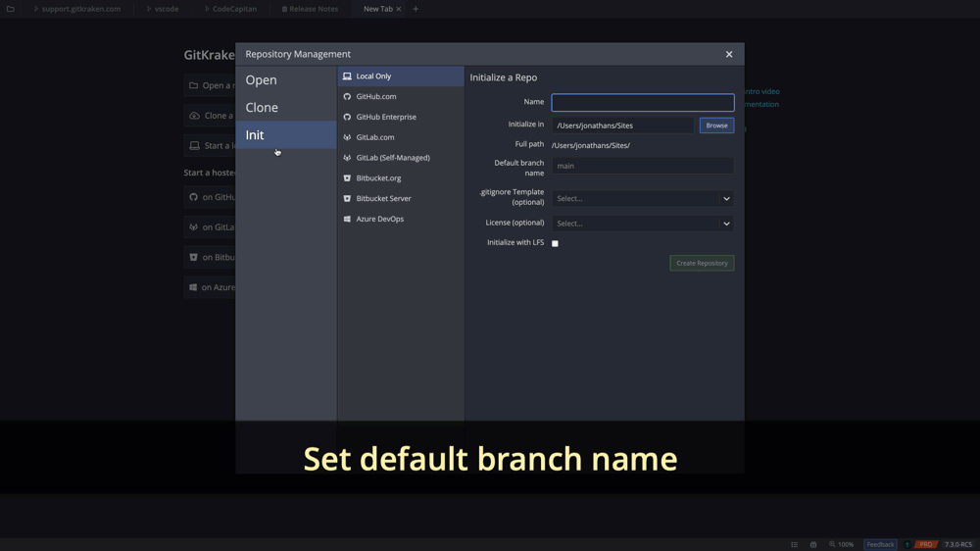The width and height of the screenshot is (980, 551).
Task: Switch to the vscode tab
Action: [163, 9]
